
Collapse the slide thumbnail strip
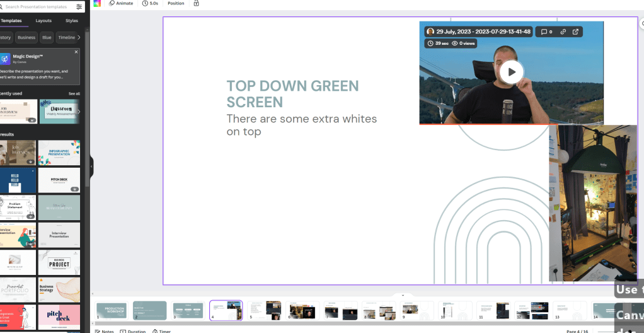[403, 295]
